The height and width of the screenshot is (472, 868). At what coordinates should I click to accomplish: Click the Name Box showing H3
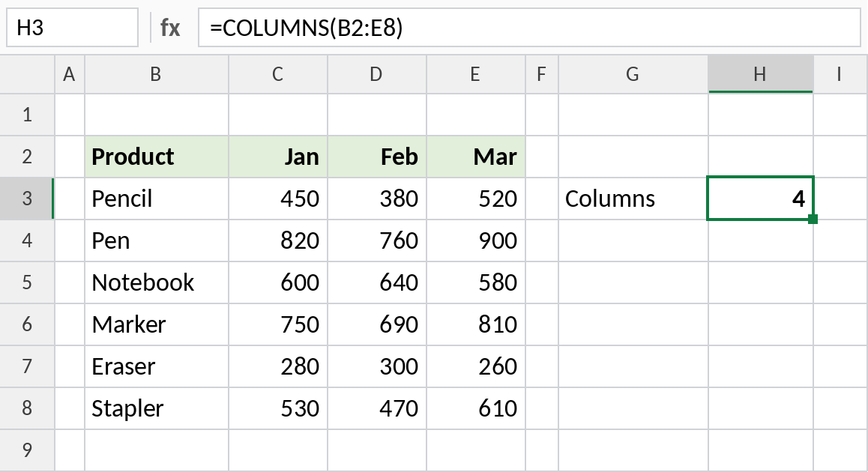[x=72, y=28]
